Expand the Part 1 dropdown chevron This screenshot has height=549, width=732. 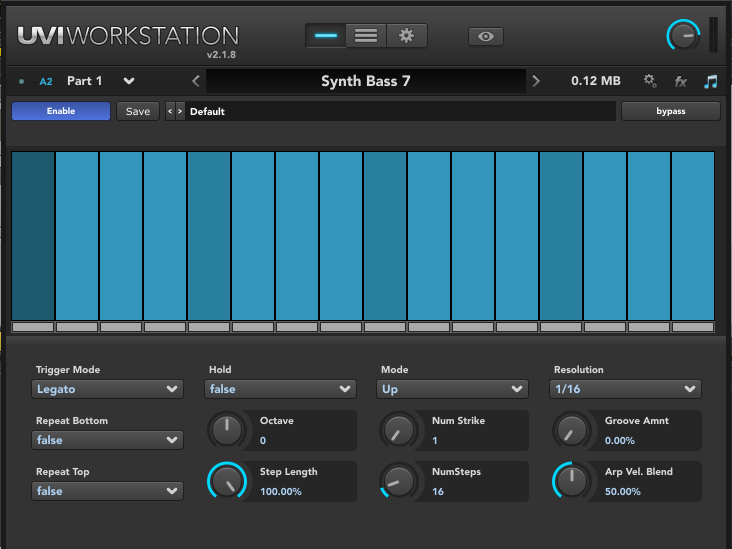coord(129,81)
